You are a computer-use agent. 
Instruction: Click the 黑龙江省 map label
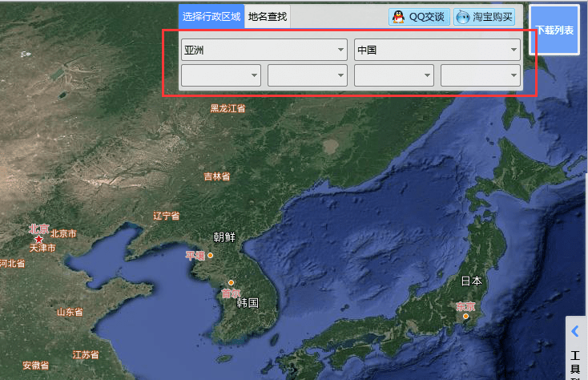[x=228, y=109]
